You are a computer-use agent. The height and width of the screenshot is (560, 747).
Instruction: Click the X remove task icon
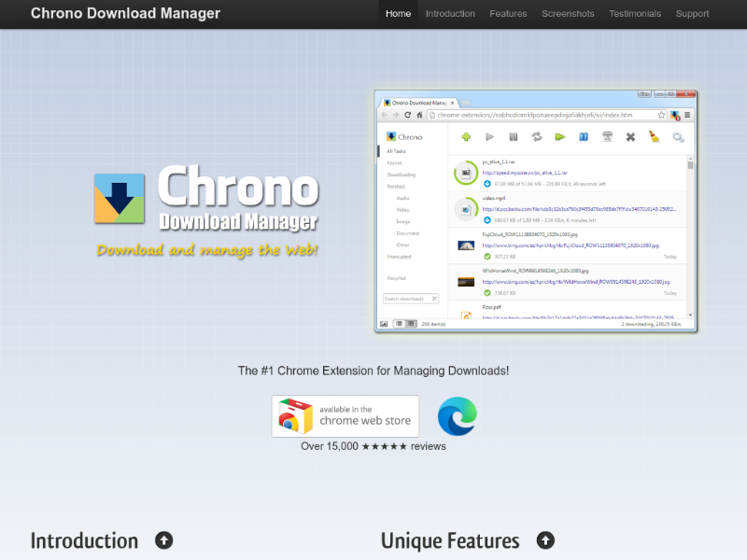tap(630, 137)
